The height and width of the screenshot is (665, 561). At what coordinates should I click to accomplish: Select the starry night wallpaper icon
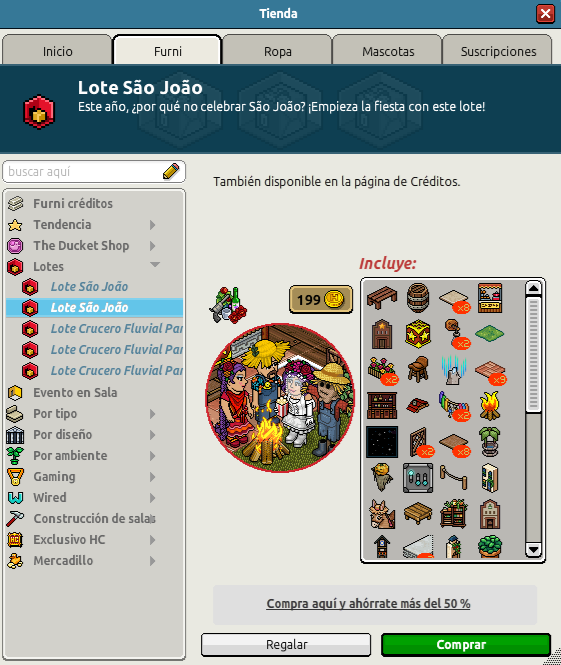pyautogui.click(x=382, y=442)
